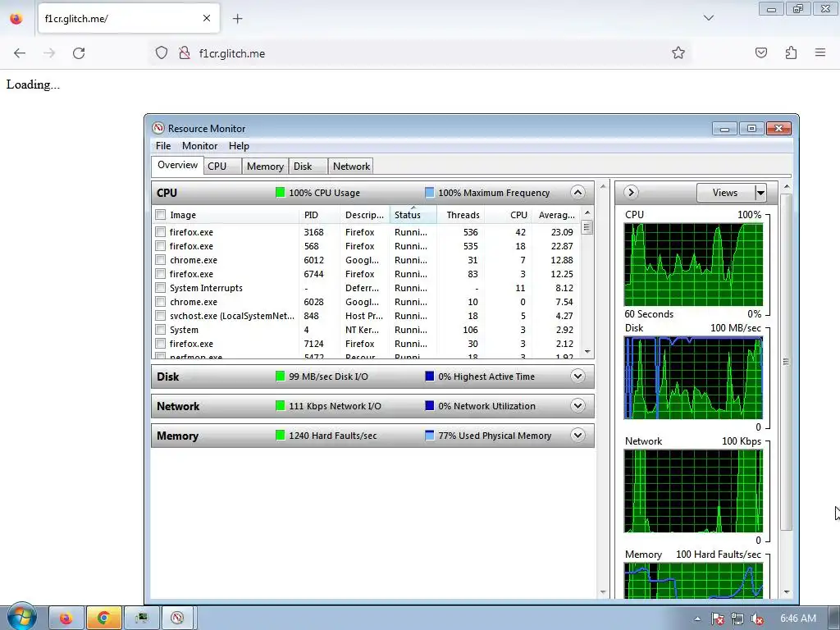Sort by the Threads column header
Image resolution: width=840 pixels, height=630 pixels.
pyautogui.click(x=461, y=215)
